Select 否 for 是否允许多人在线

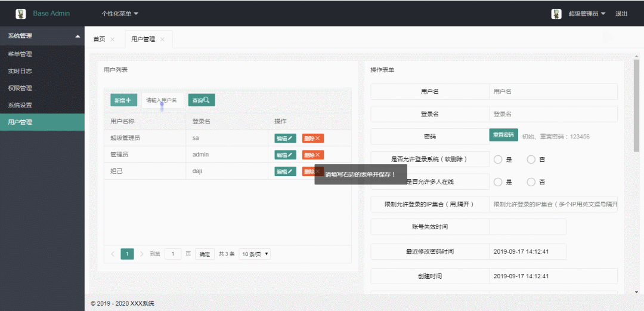(531, 182)
